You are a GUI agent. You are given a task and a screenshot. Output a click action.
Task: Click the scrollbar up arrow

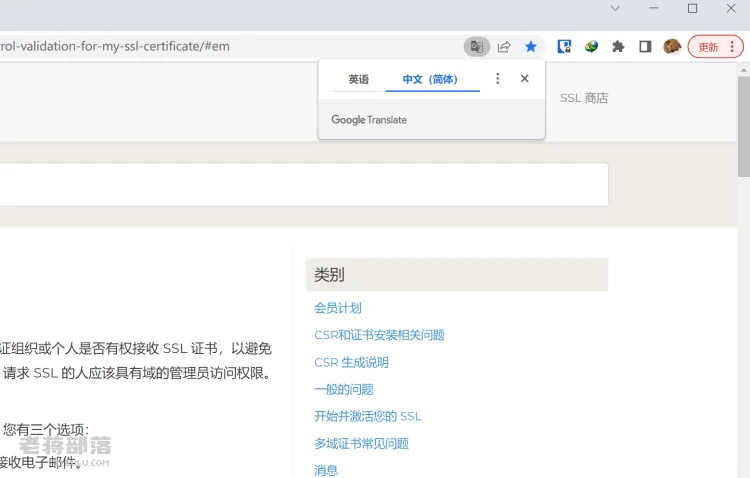pyautogui.click(x=744, y=70)
